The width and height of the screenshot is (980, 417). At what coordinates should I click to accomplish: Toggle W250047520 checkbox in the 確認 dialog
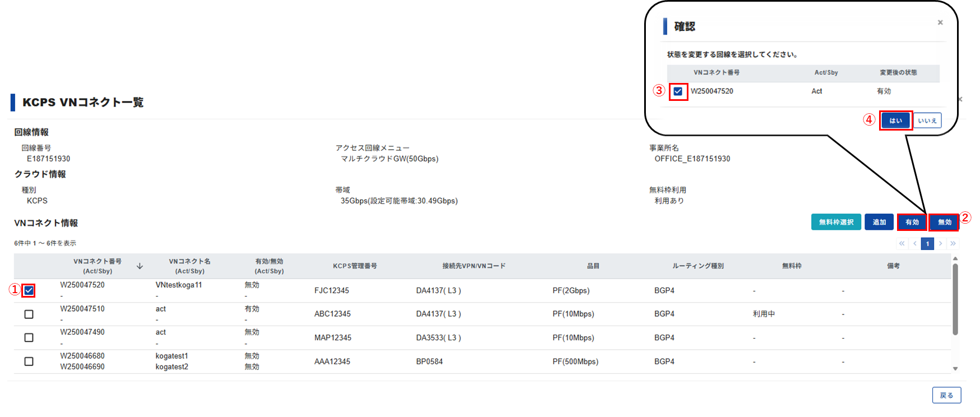click(x=678, y=91)
